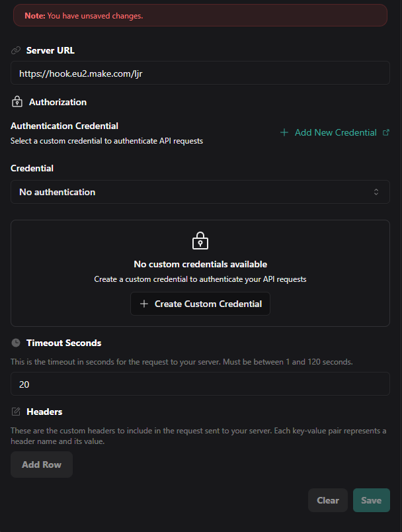
Task: Click the Timeout Seconds input showing 20
Action: pos(200,384)
